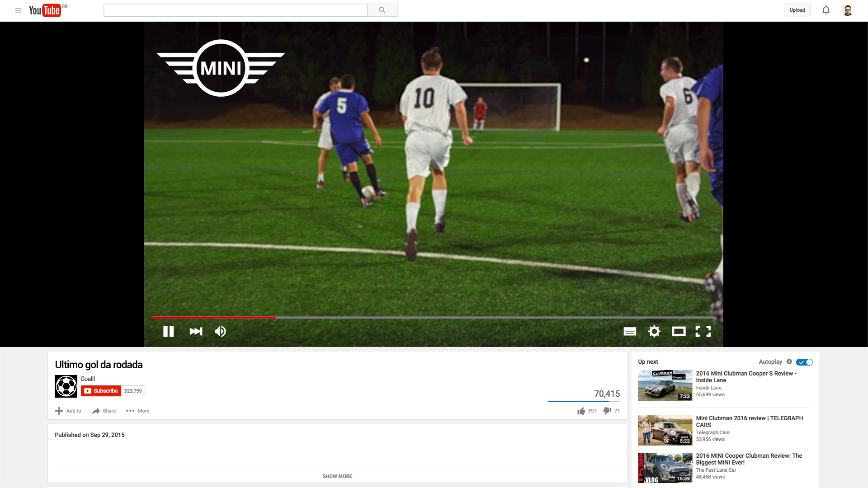This screenshot has width=868, height=488.
Task: Seek within the video progress bar
Action: point(434,318)
